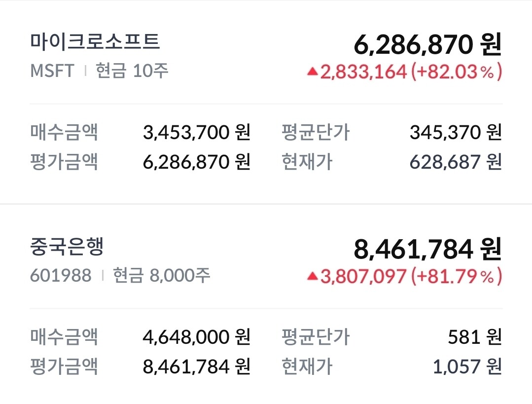The image size is (532, 404).
Task: Click Microsoft's bold 6,286,870 원 total
Action: (x=427, y=45)
